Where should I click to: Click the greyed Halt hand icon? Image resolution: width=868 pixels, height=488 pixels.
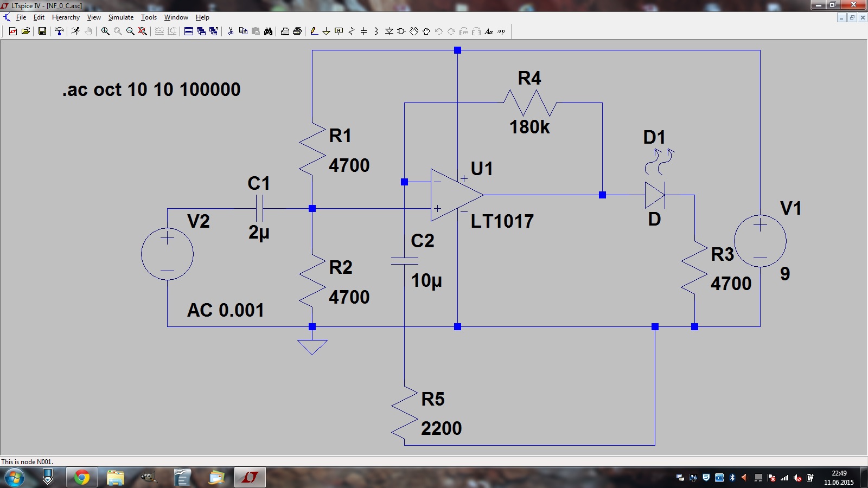click(x=88, y=31)
